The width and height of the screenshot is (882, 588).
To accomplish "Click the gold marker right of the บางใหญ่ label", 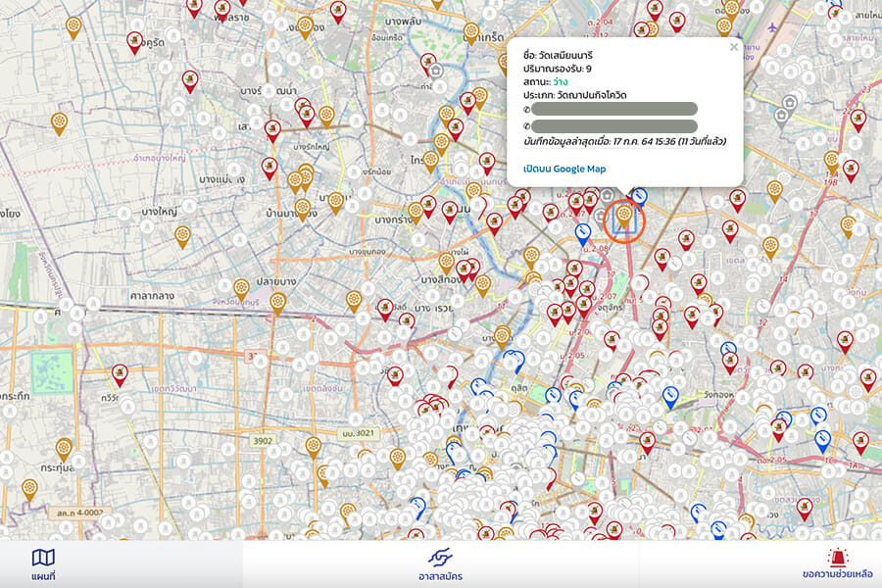I will (x=181, y=235).
